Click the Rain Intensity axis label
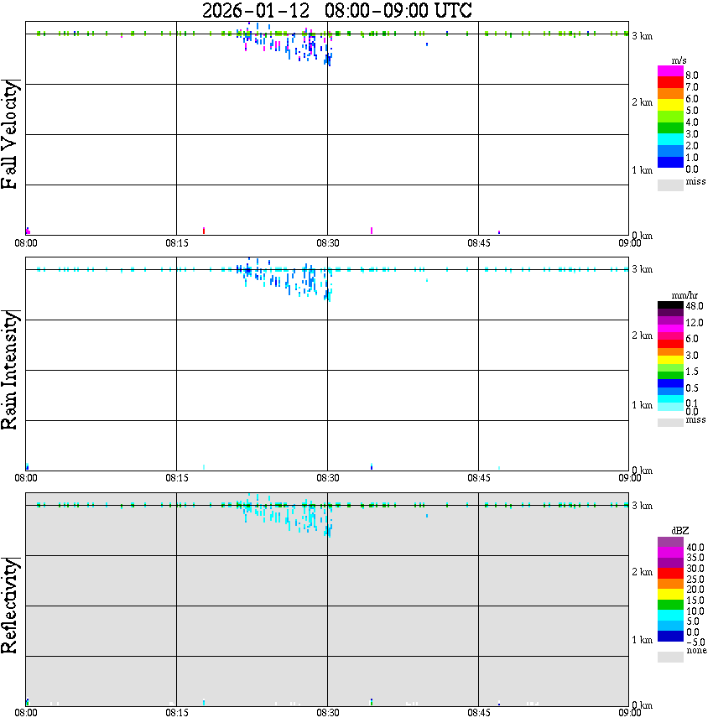The image size is (713, 728). 9,370
